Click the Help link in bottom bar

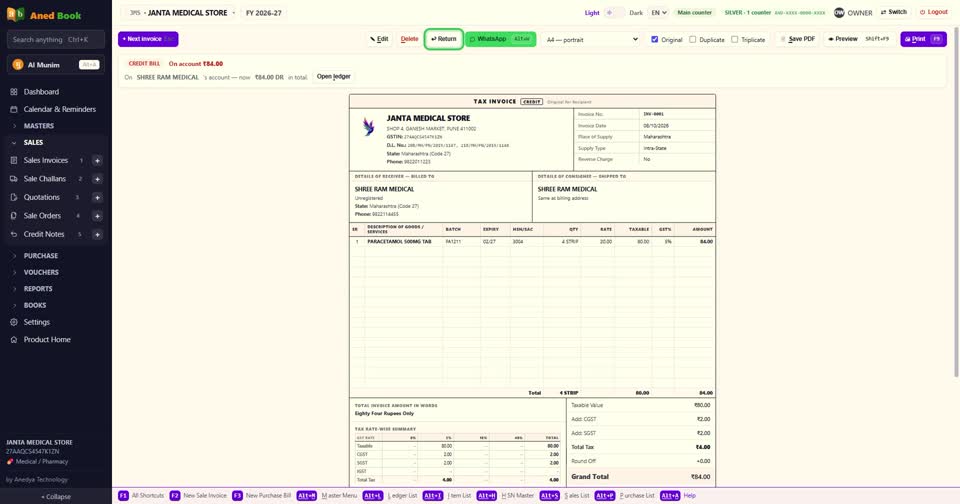(x=689, y=495)
